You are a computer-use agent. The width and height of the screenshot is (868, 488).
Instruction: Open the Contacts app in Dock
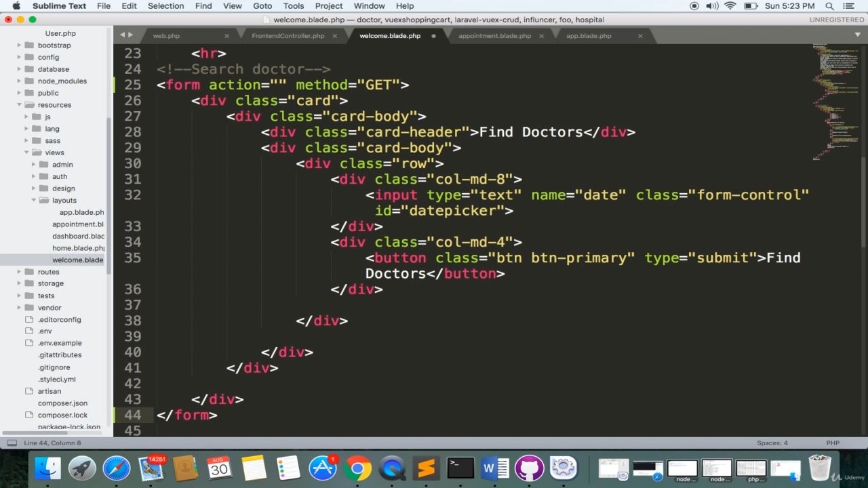(185, 468)
